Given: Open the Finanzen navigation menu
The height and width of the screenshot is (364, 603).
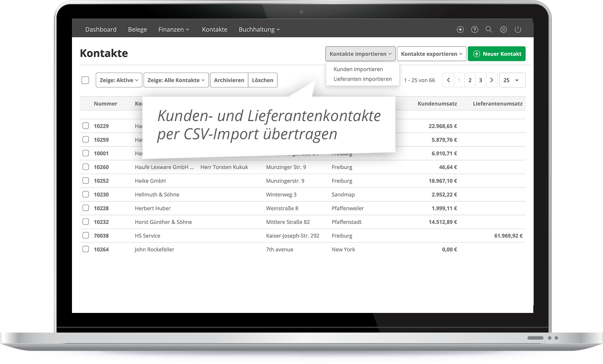Looking at the screenshot, I should click(x=173, y=30).
